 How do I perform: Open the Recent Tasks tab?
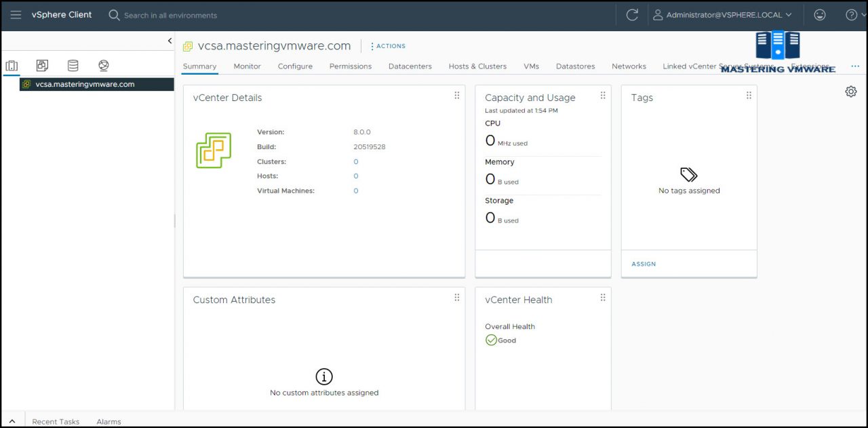click(x=56, y=422)
